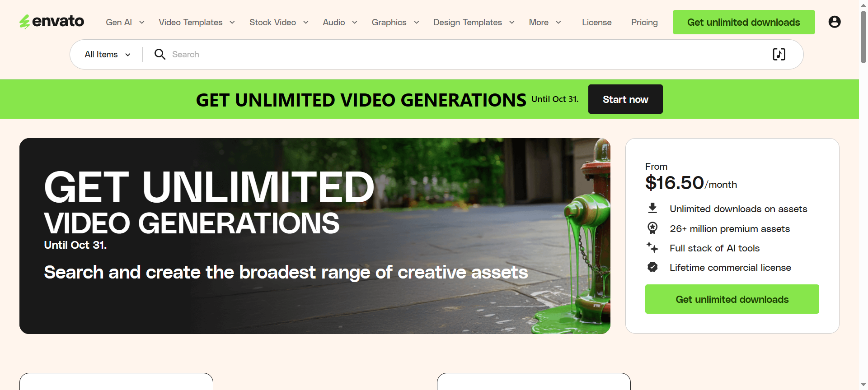Open the Stock Video menu

279,22
